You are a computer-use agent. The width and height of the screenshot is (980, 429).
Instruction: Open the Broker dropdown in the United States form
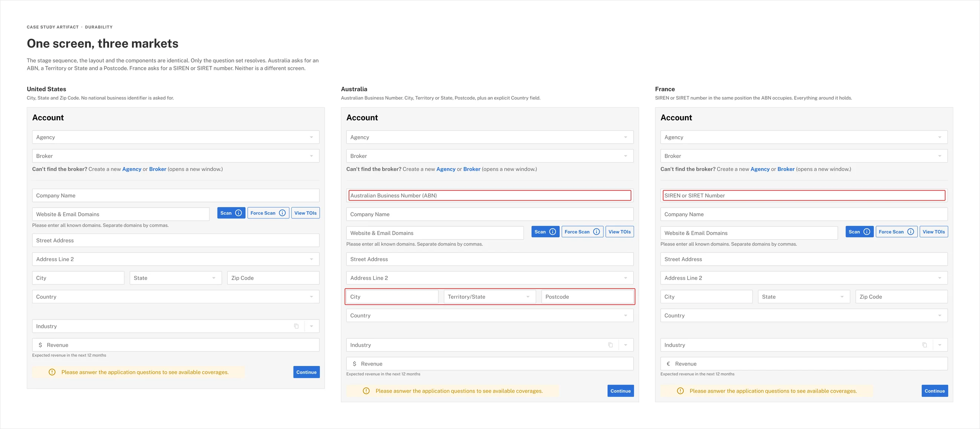pos(176,156)
